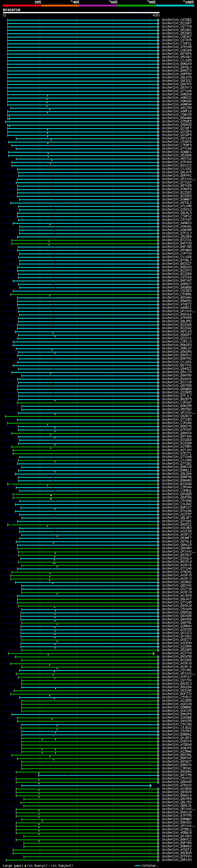Click hit label UniRef100_A9NZG8
197x868 pixels.
tap(177, 94)
